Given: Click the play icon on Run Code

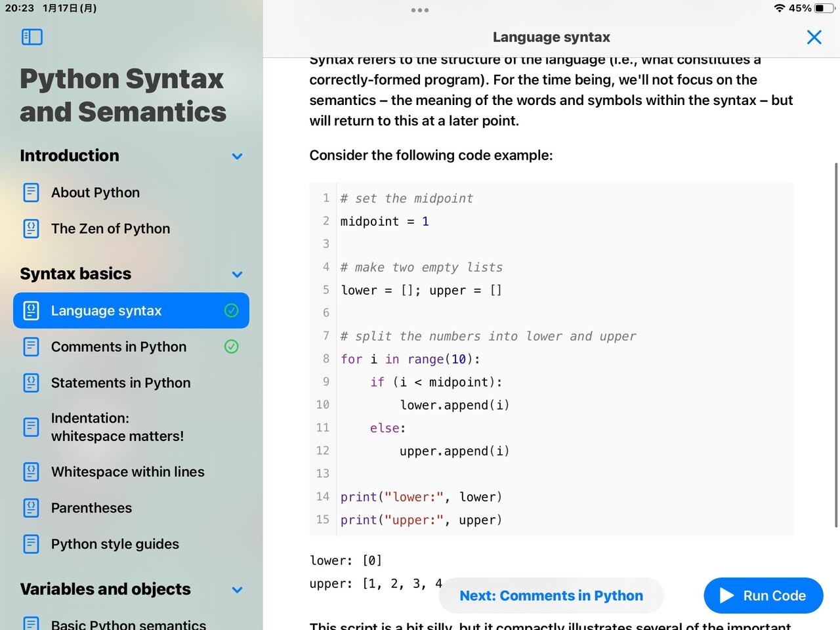Looking at the screenshot, I should 726,595.
